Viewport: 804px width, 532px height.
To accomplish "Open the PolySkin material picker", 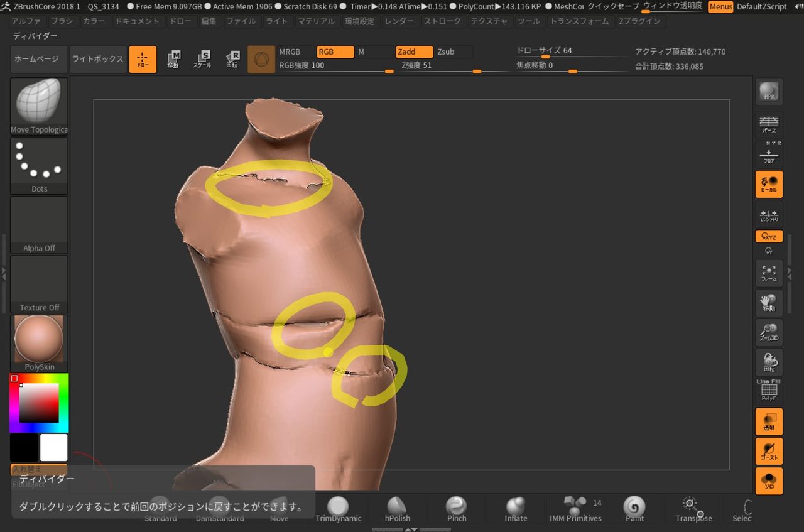I will pos(39,343).
